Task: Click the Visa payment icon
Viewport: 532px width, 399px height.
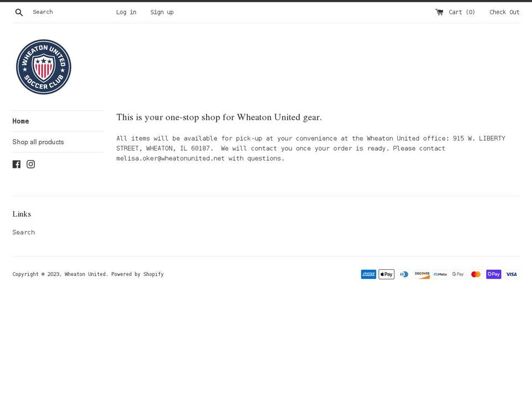Action: (x=511, y=274)
